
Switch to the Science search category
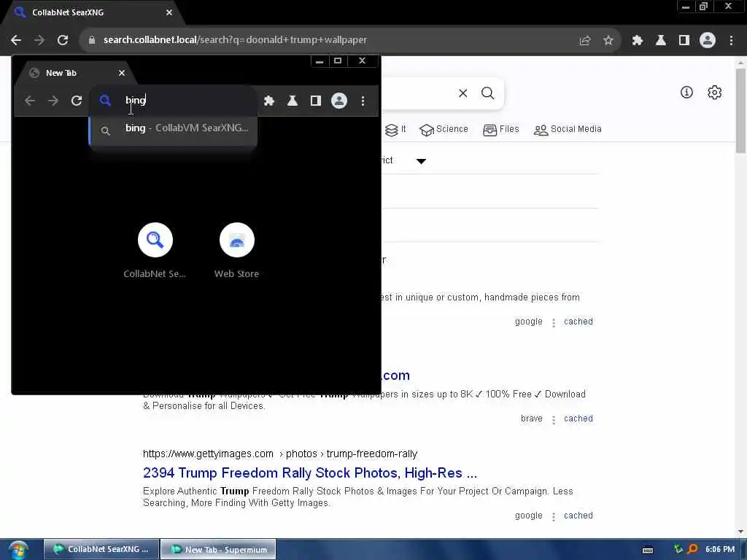pos(444,129)
